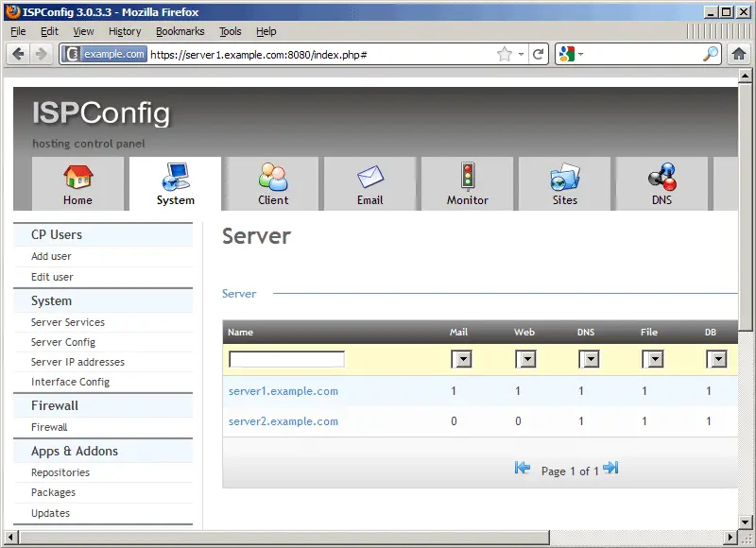
Task: Click the DNS column header in the table
Action: (x=586, y=332)
